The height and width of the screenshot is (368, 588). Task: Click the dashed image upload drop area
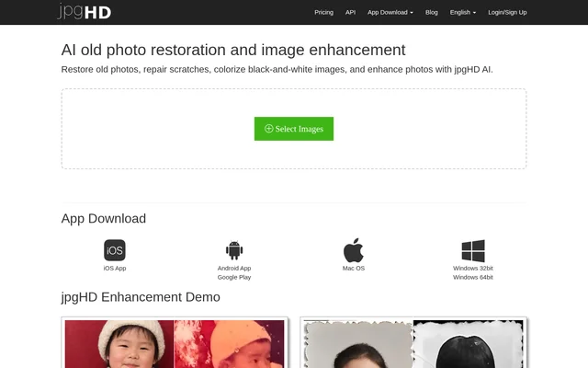294,129
